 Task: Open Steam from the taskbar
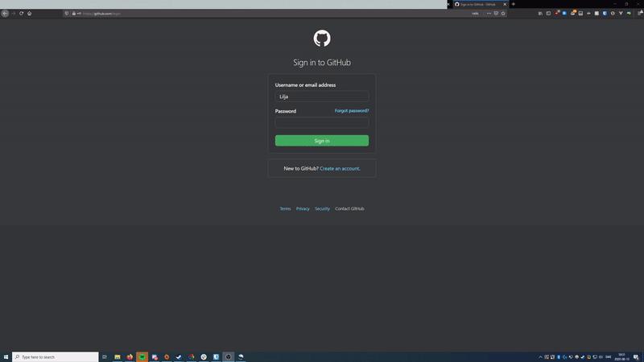pyautogui.click(x=179, y=357)
